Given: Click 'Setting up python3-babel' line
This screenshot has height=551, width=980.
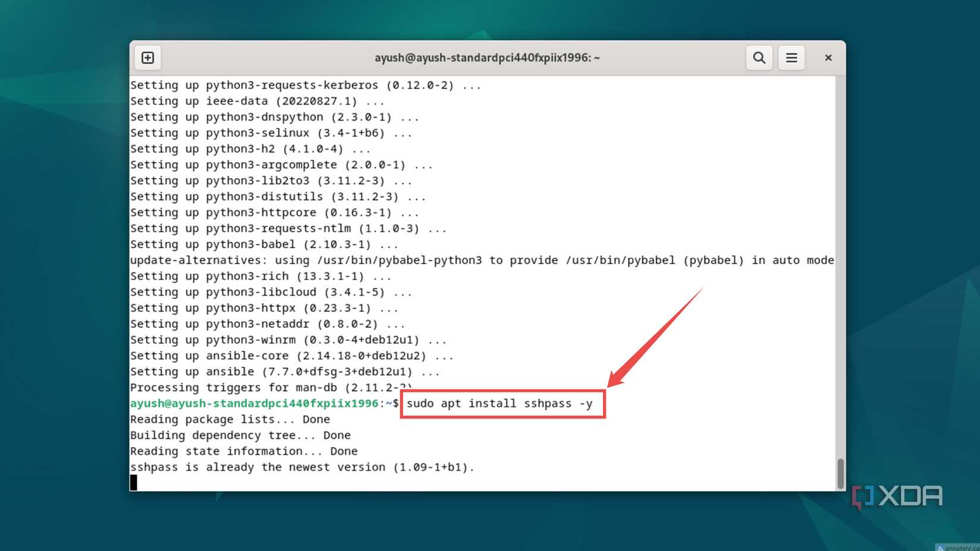Looking at the screenshot, I should [264, 244].
